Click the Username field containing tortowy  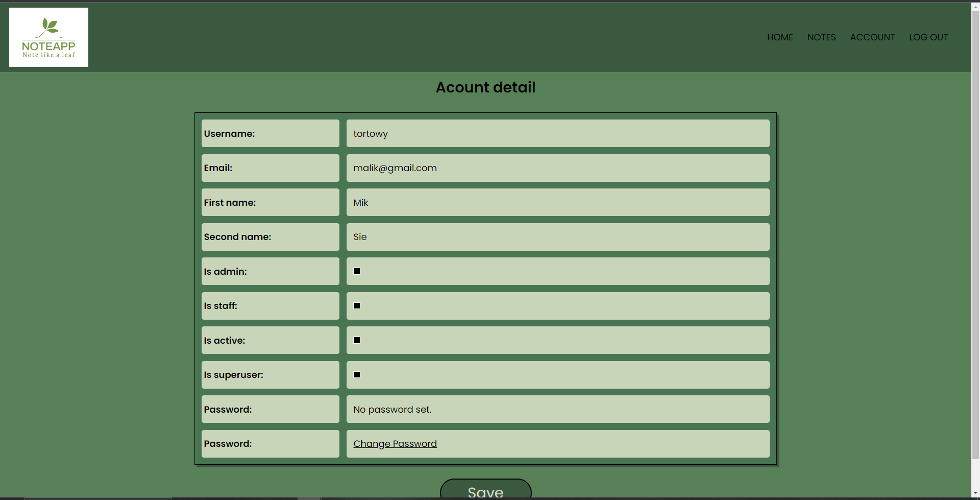pos(557,133)
